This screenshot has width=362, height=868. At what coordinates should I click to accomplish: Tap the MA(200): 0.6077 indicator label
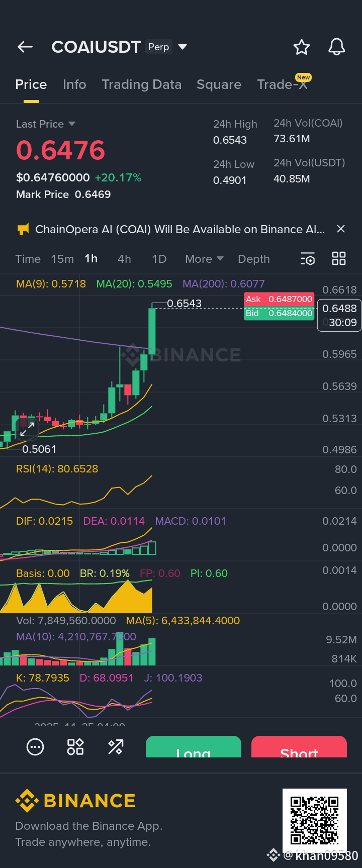[x=224, y=284]
